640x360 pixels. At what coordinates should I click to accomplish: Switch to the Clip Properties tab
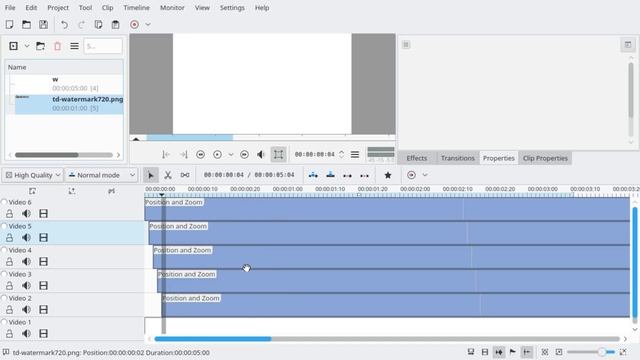click(x=545, y=158)
